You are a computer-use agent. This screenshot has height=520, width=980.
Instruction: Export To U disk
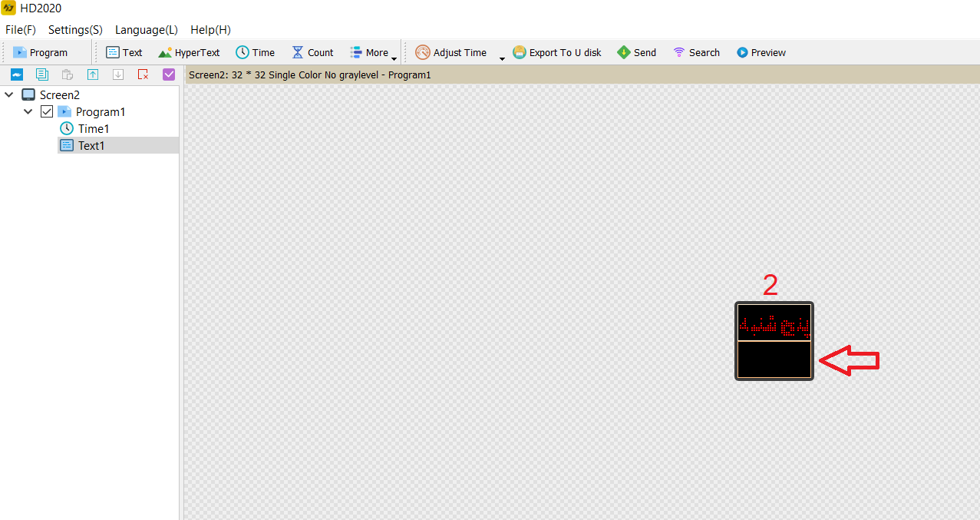(x=556, y=53)
